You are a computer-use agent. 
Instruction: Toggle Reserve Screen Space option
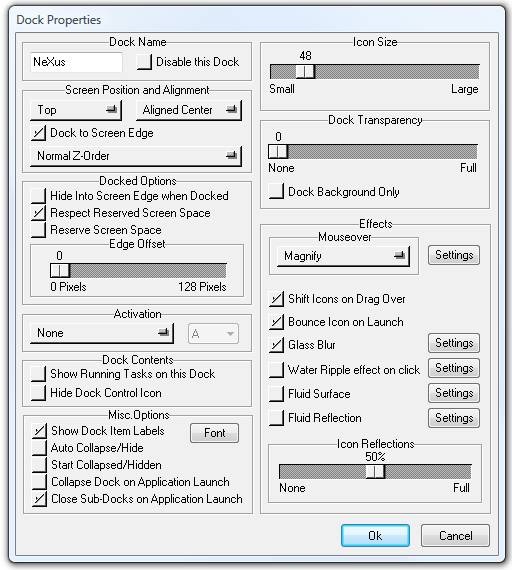tap(39, 230)
